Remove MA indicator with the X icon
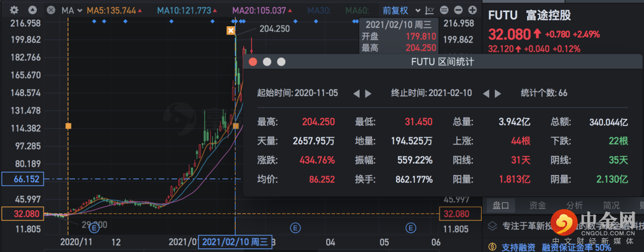 (51, 10)
